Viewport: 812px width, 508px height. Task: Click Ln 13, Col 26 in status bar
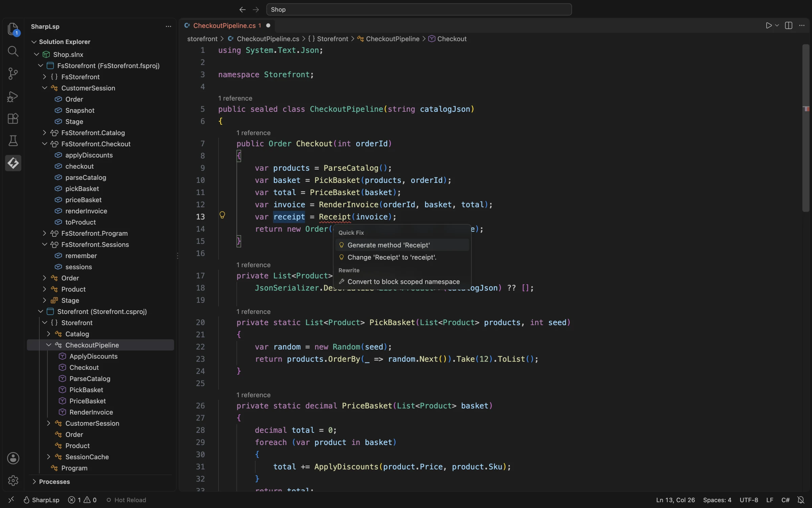click(675, 500)
